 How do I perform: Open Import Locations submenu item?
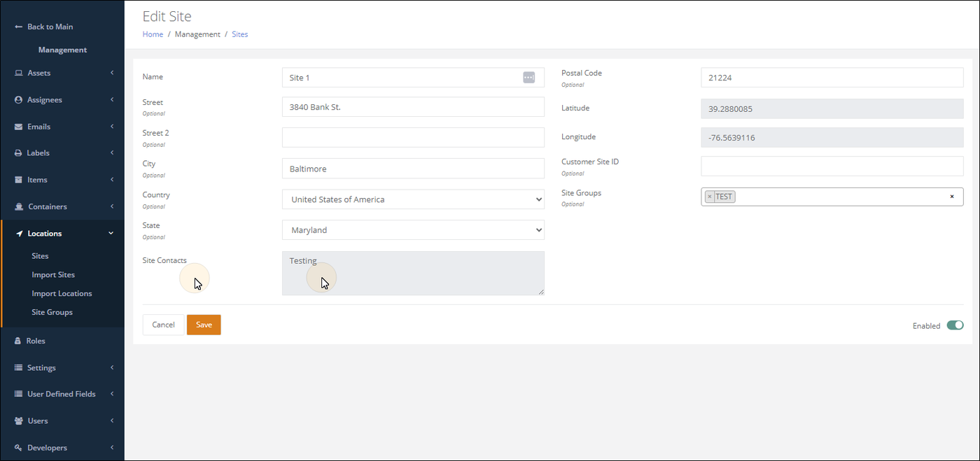[62, 294]
